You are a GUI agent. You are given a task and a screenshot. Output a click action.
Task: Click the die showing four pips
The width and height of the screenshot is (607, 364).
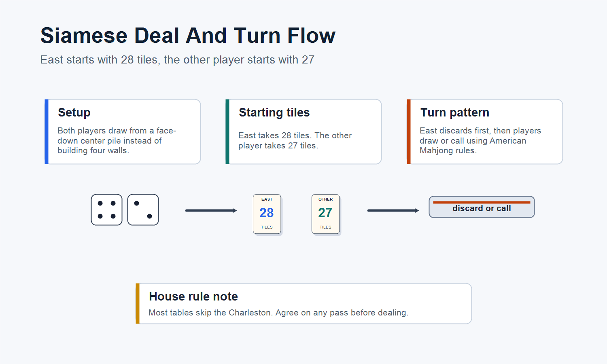tap(106, 210)
